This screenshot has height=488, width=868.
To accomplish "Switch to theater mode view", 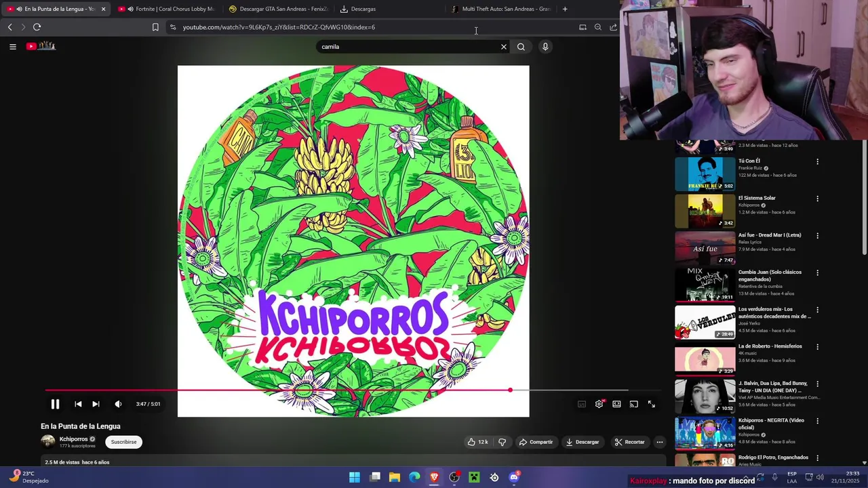I will [616, 404].
